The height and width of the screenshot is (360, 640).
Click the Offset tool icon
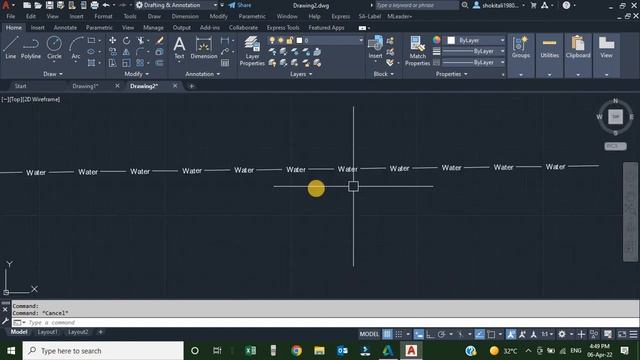160,63
